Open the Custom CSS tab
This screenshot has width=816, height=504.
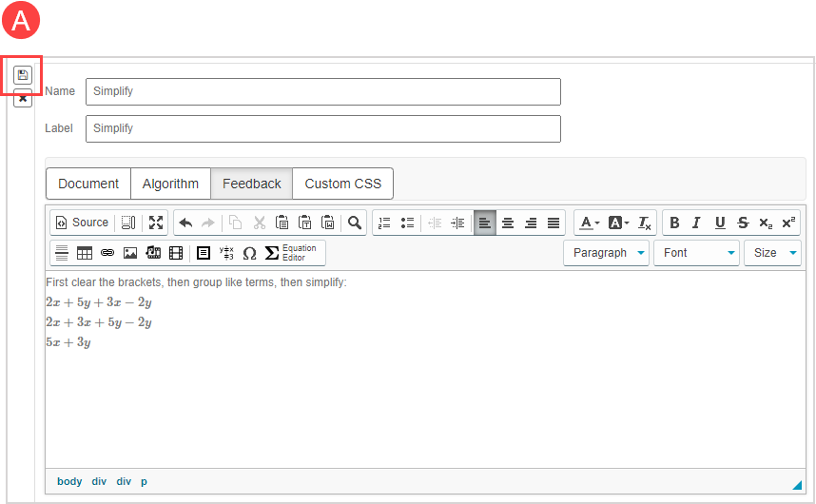[x=342, y=184]
